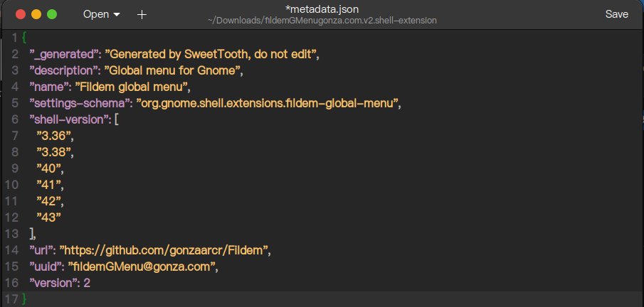Image resolution: width=644 pixels, height=307 pixels.
Task: Click the closing curly brace on line 17
Action: pos(24,299)
